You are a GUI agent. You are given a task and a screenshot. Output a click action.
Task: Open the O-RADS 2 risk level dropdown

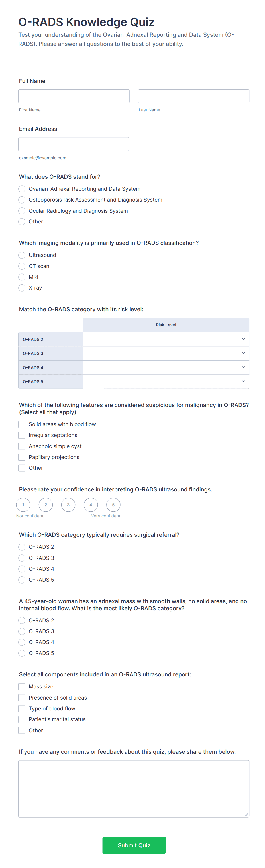point(166,339)
